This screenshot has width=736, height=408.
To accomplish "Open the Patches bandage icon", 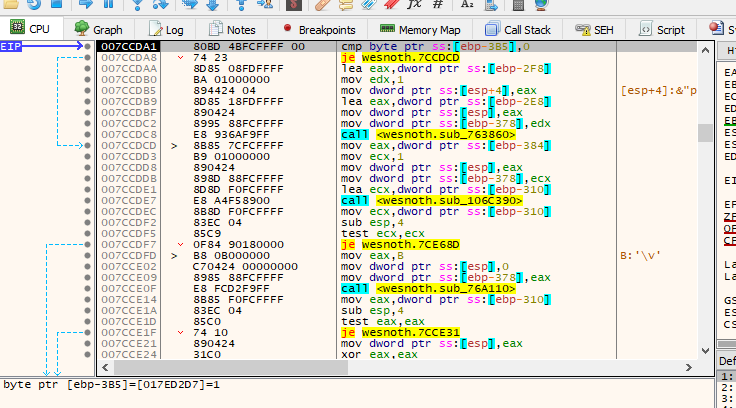I will (322, 5).
